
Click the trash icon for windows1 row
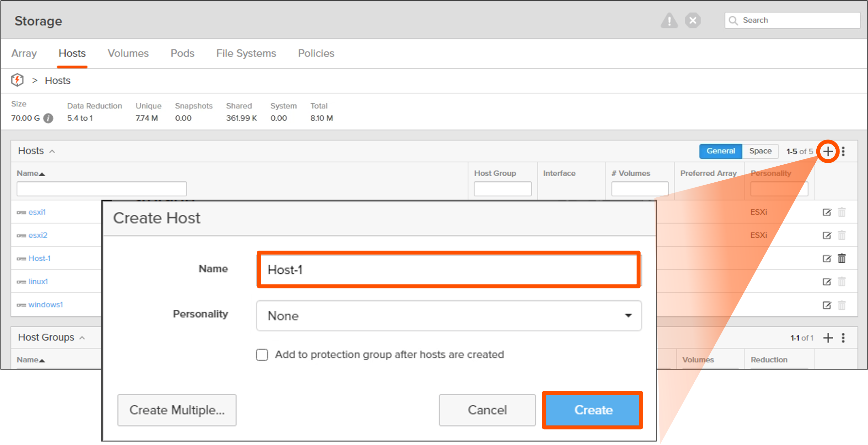click(842, 305)
